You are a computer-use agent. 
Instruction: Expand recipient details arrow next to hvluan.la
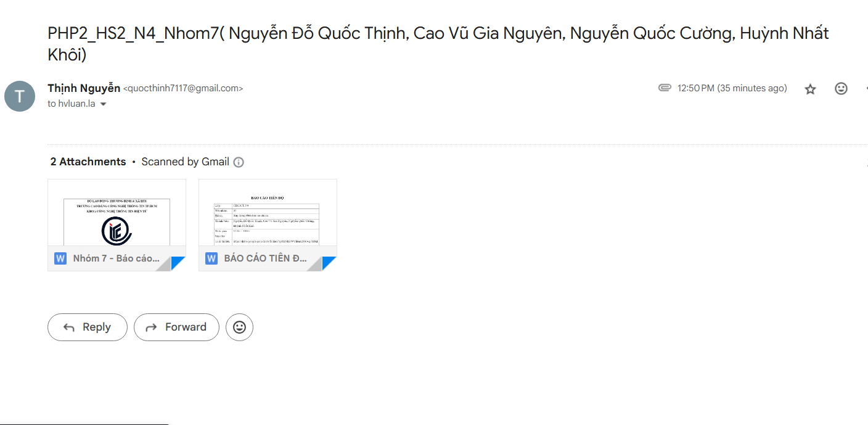[x=103, y=104]
